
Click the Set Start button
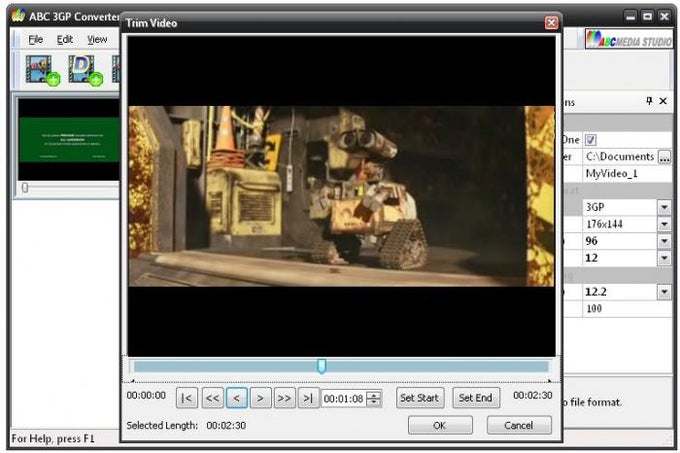tap(420, 398)
